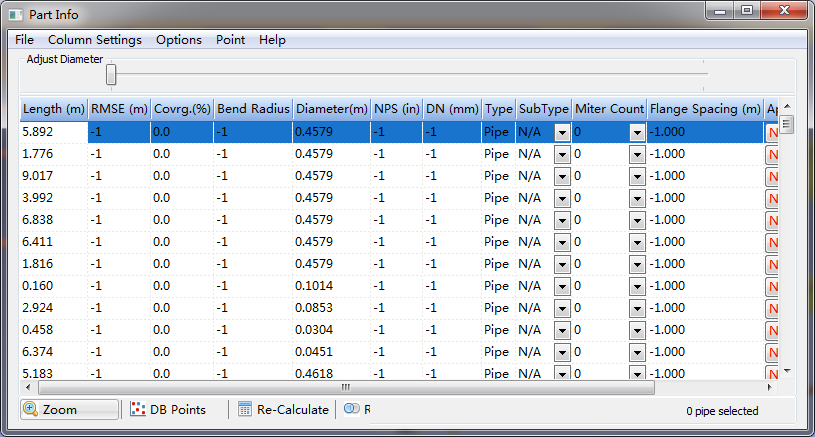
Task: Open the Help menu
Action: tap(272, 40)
